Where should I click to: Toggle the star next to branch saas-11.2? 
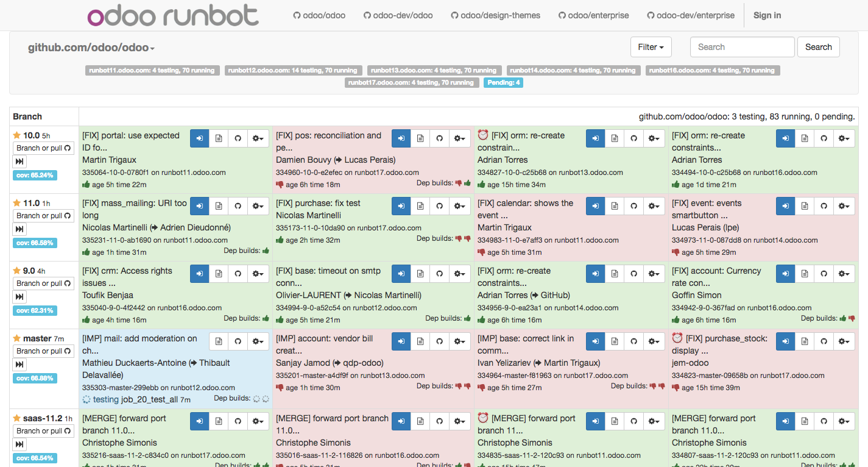pyautogui.click(x=17, y=419)
